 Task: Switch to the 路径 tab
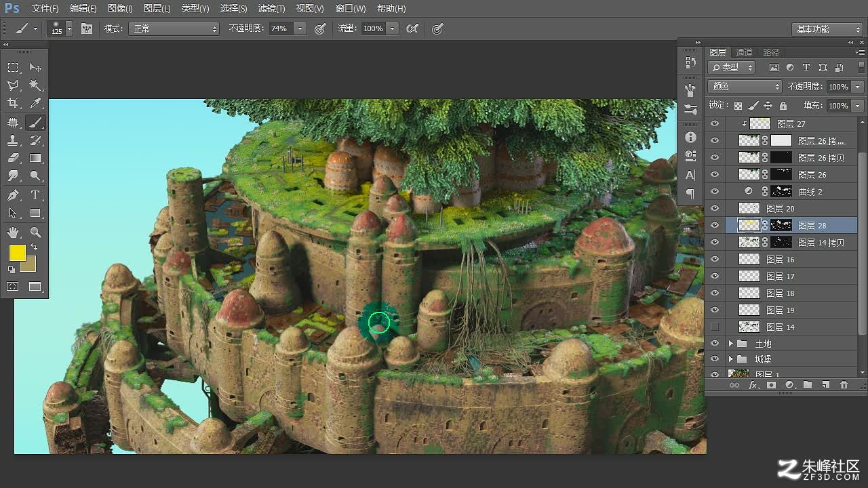coord(771,52)
